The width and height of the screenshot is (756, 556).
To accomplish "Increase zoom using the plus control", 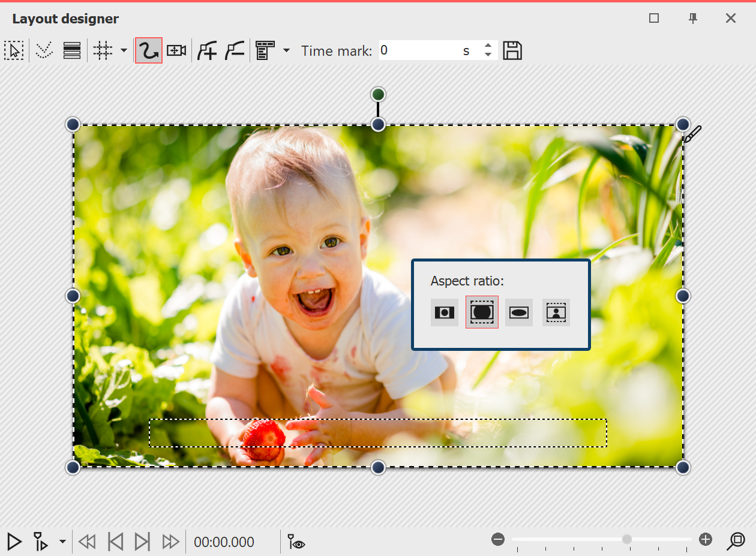I will pos(706,539).
